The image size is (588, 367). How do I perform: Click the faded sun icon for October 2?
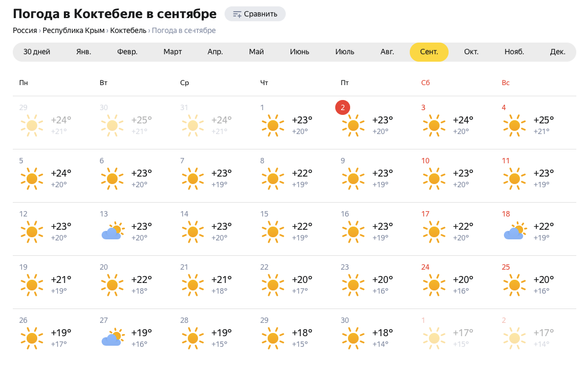point(515,338)
